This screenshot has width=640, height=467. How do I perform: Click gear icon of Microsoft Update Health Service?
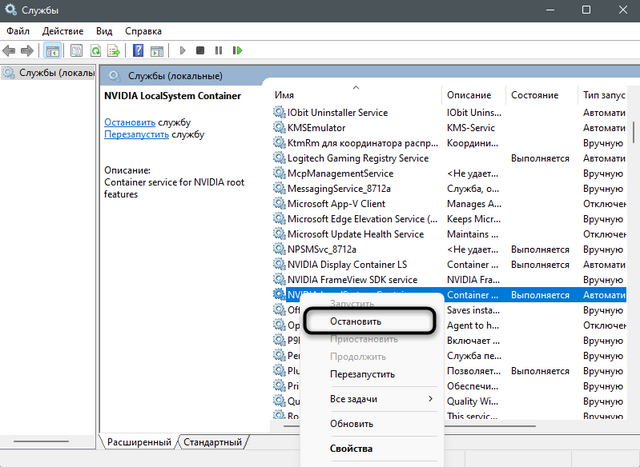(x=279, y=234)
